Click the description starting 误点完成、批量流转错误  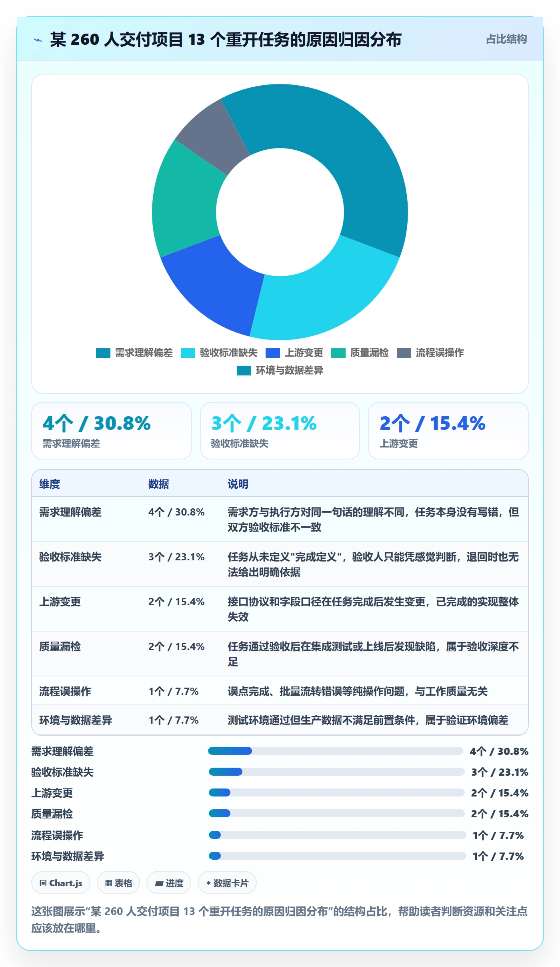pos(358,691)
